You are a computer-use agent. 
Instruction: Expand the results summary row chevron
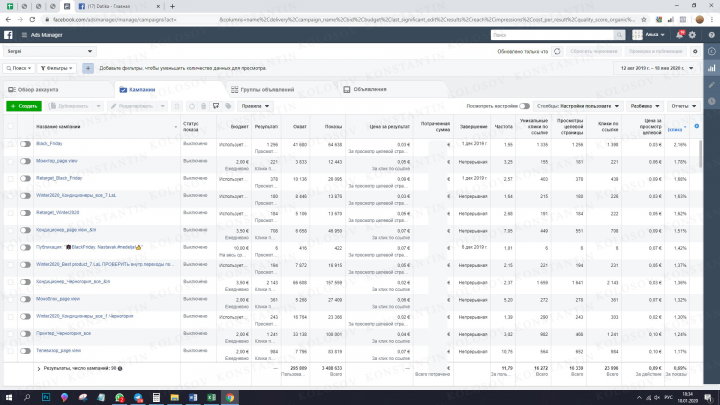[39, 369]
